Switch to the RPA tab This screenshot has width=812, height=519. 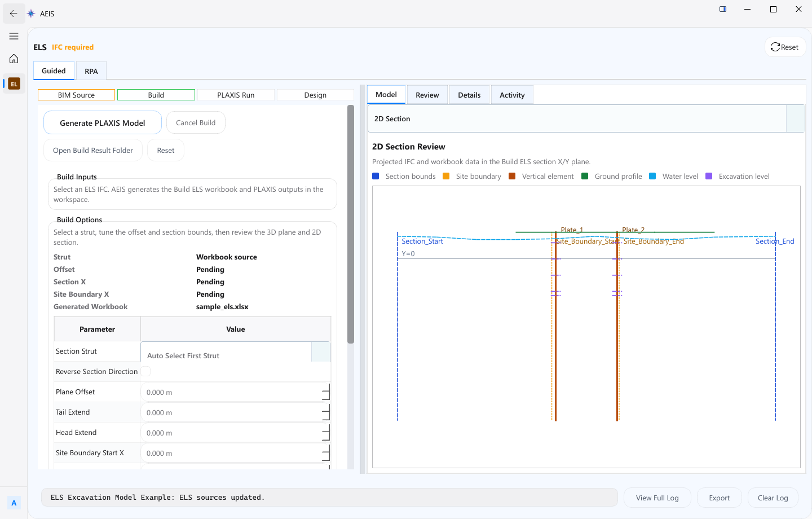[x=91, y=72]
